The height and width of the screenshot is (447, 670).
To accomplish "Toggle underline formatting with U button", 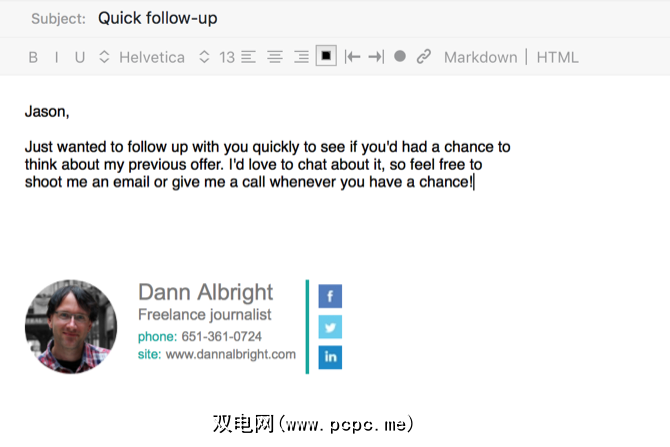I will coord(80,57).
